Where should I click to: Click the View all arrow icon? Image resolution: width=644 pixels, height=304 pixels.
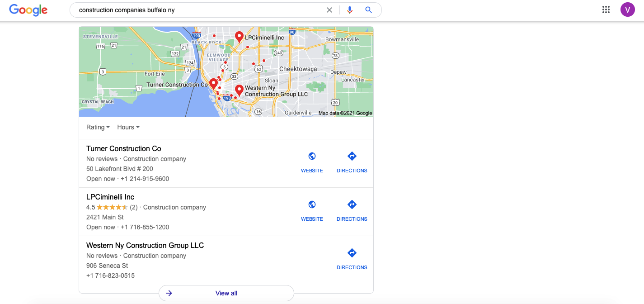click(x=169, y=293)
